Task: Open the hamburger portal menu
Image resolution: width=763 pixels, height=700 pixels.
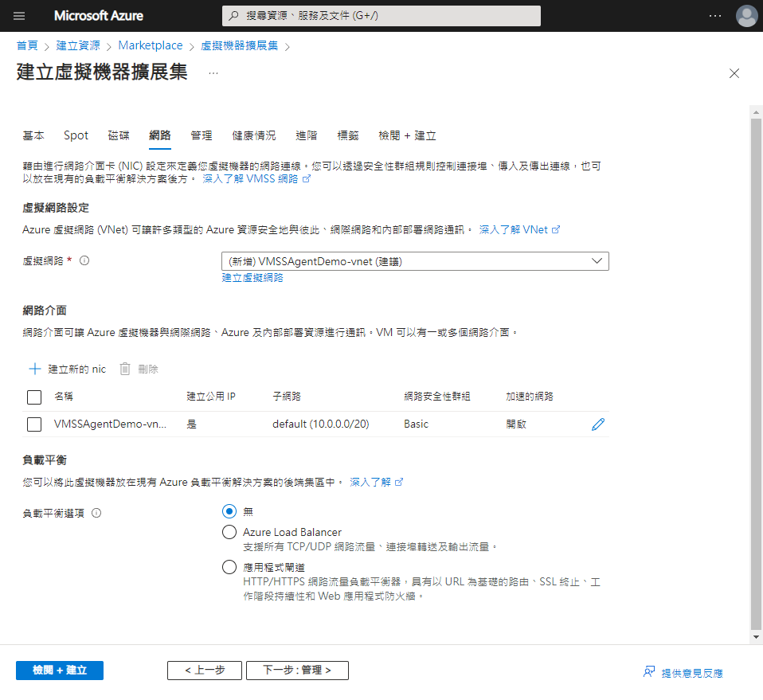Action: [19, 16]
